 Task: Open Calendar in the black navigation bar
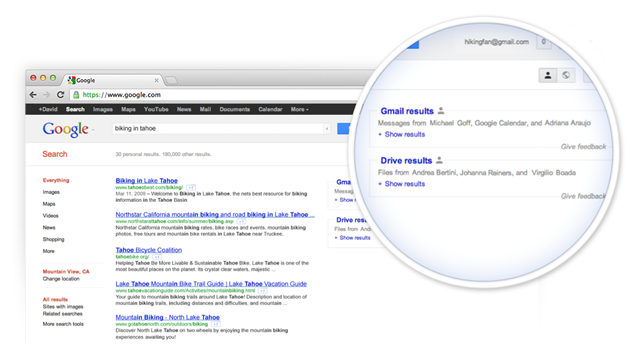[x=270, y=109]
